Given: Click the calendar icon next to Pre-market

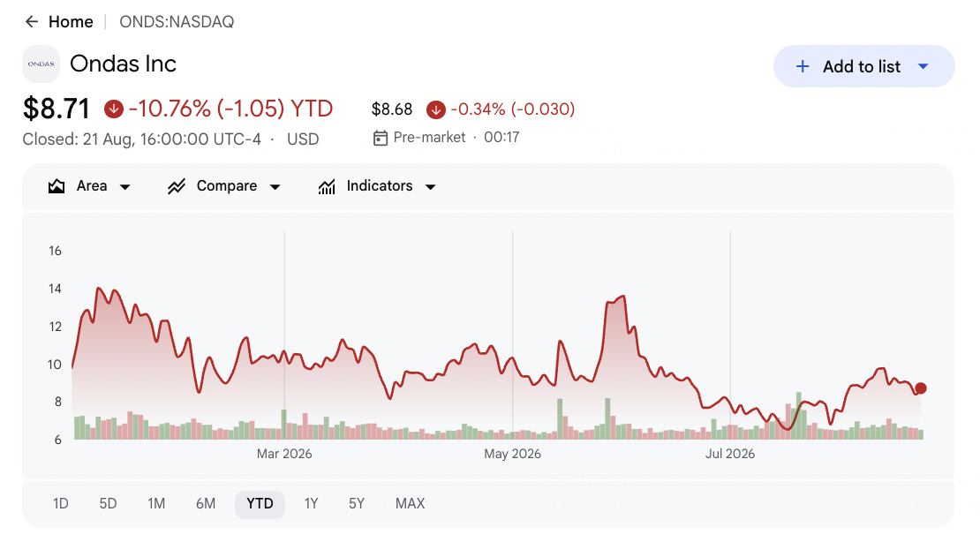Looking at the screenshot, I should [x=380, y=138].
